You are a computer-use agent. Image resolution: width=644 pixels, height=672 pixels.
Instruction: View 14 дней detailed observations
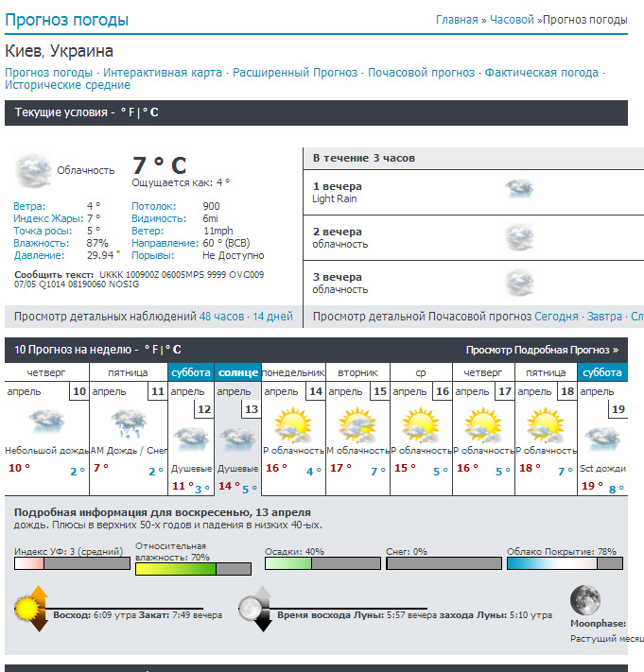click(x=272, y=317)
